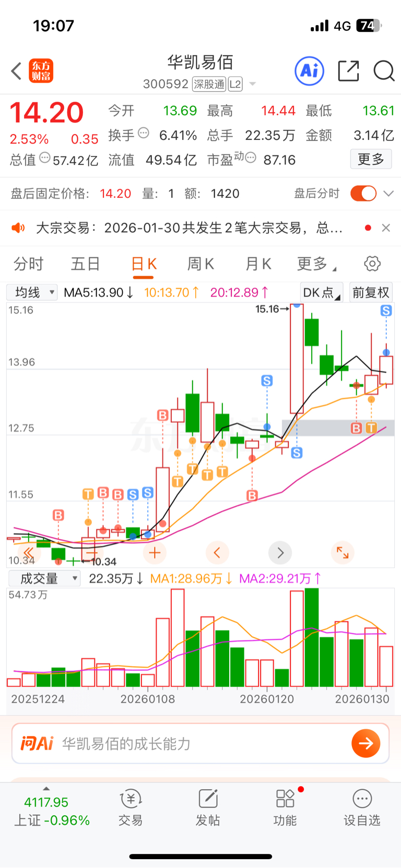Tap the 54.73万 volume axis label
The height and width of the screenshot is (868, 401).
click(28, 595)
